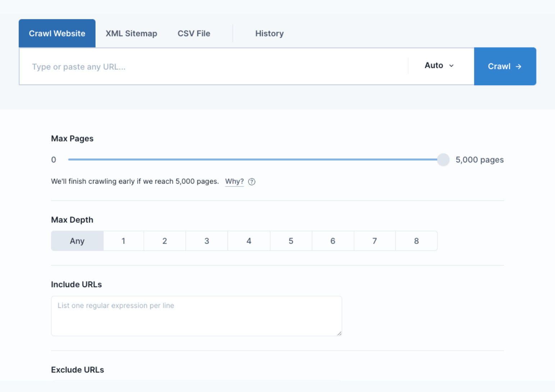Click the chevron next to Auto
Viewport: 555px width, 392px height.
point(451,66)
